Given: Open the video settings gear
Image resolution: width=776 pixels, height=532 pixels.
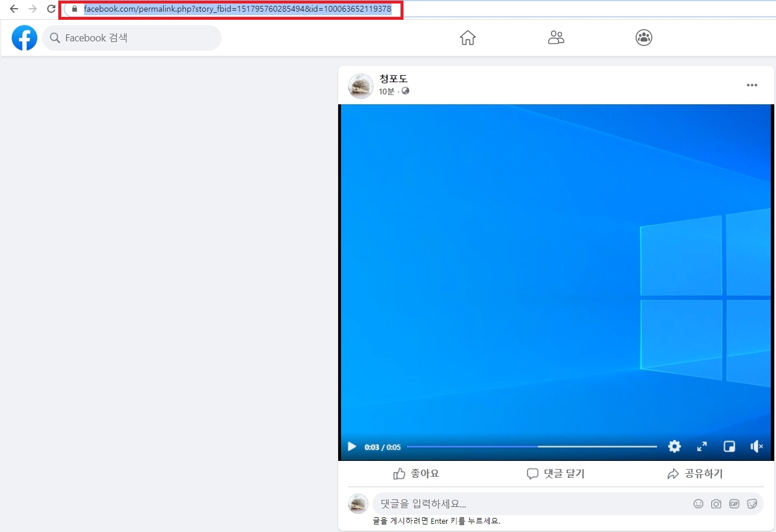Looking at the screenshot, I should [x=675, y=446].
